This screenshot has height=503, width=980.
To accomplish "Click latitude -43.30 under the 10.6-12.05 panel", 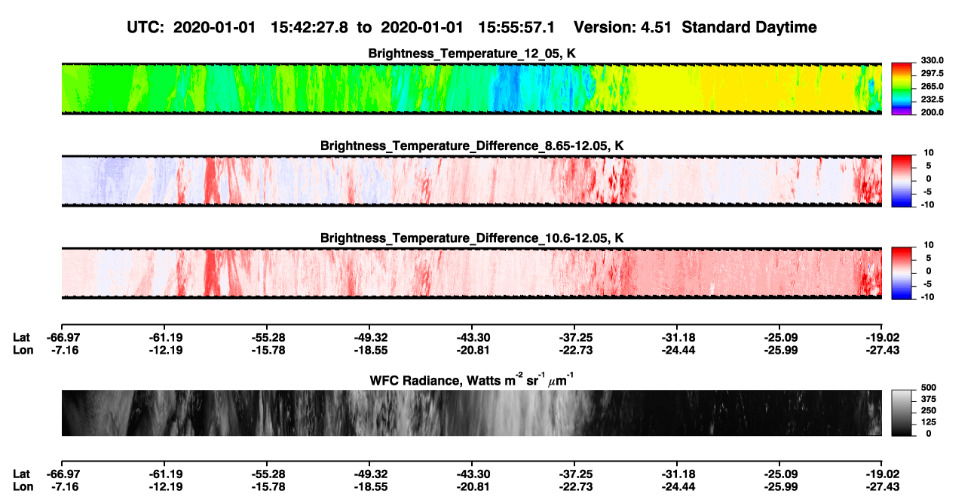I will pos(473,337).
